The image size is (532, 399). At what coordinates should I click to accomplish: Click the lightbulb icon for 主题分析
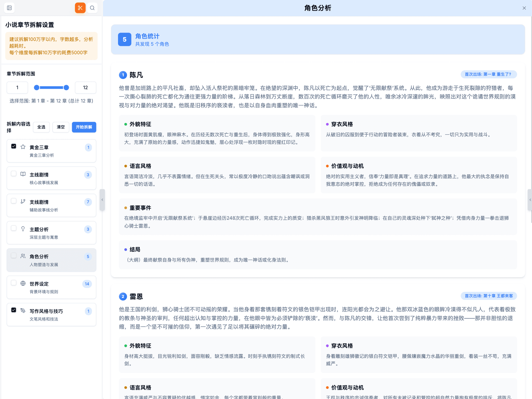(x=23, y=229)
